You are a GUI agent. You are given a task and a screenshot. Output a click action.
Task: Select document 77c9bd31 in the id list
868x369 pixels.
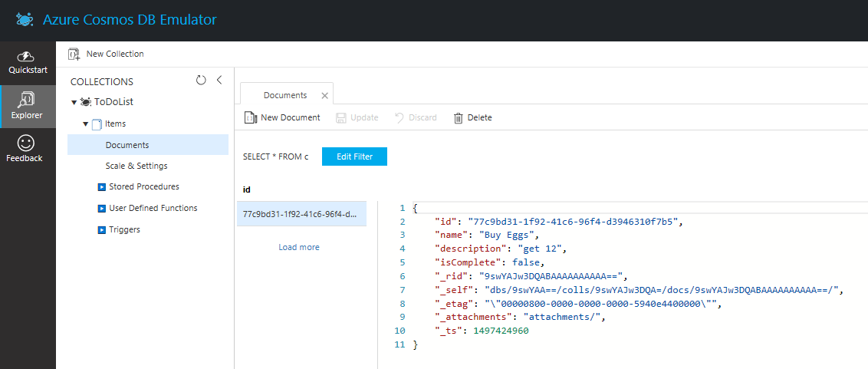[x=301, y=214]
